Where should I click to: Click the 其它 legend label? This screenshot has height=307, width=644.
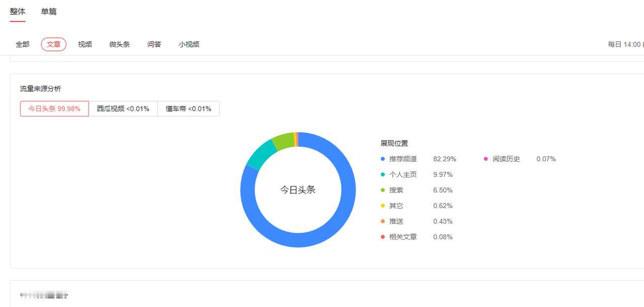click(396, 206)
